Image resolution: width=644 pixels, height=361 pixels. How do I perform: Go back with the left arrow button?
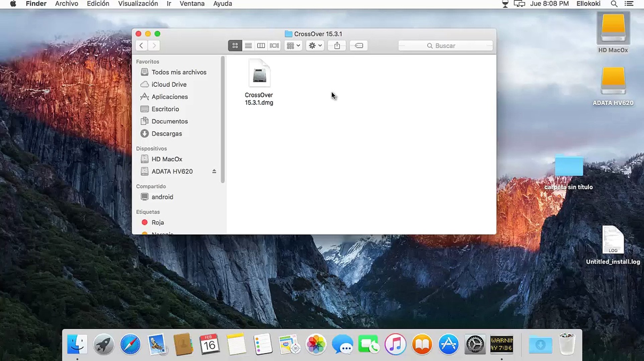(141, 45)
